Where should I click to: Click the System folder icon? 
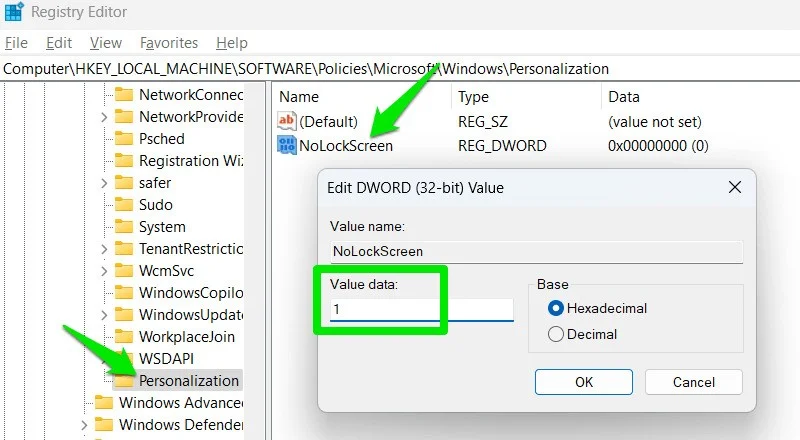pyautogui.click(x=124, y=227)
